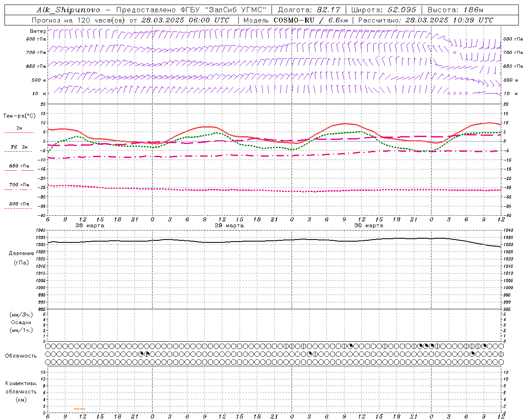Click the Давление panel label
Image resolution: width=525 pixels, height=420 pixels.
pos(21,253)
